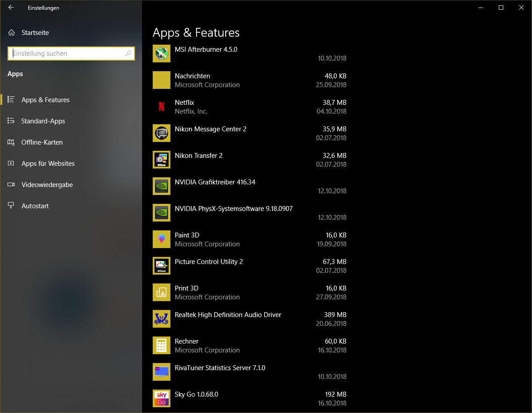
Task: Click the 32,6 MB Nikon Transfer size
Action: pyautogui.click(x=335, y=156)
